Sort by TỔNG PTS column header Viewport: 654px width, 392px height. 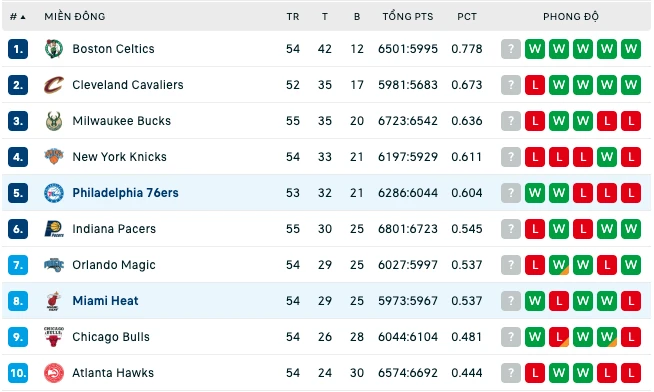click(x=408, y=17)
